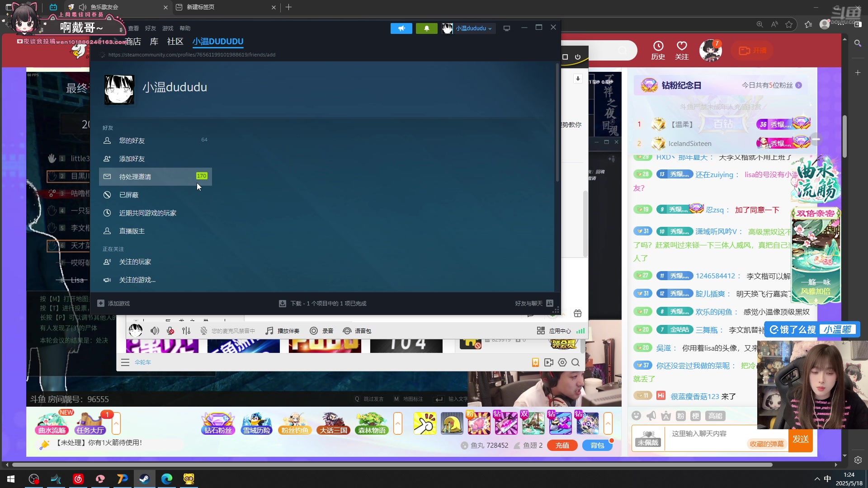Image resolution: width=868 pixels, height=488 pixels.
Task: Click the Steam profile avatar image
Action: (x=119, y=90)
